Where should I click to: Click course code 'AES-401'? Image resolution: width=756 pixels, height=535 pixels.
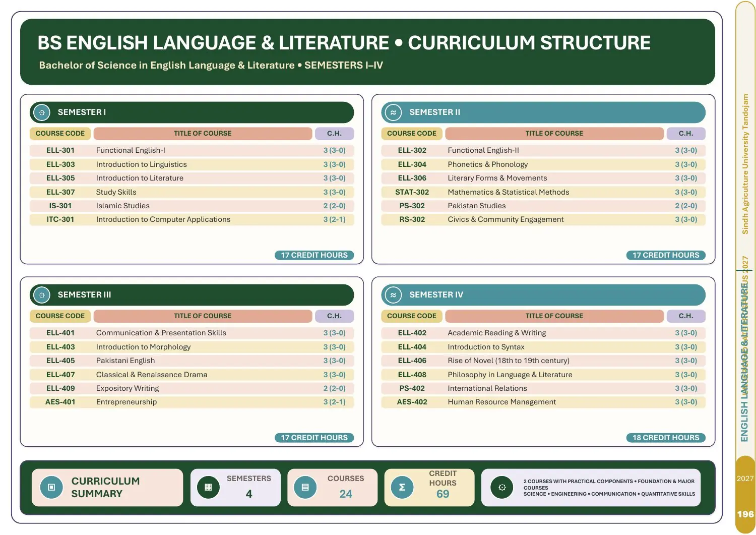pos(60,402)
